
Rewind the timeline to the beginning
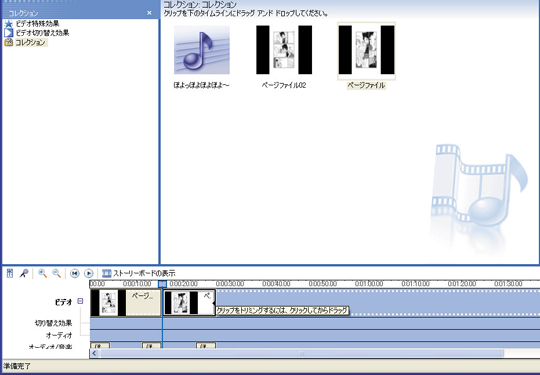click(x=74, y=273)
